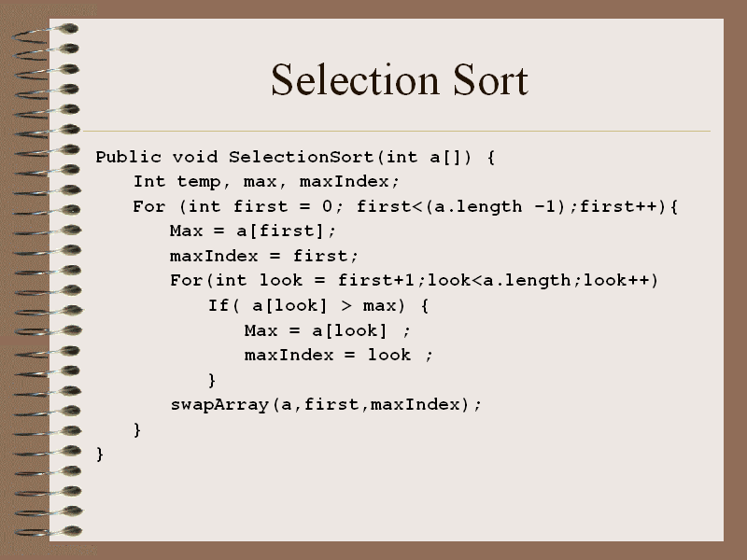Viewport: 747px width, 560px height.
Task: Click the "maxIndex = first;" line
Action: [x=264, y=256]
